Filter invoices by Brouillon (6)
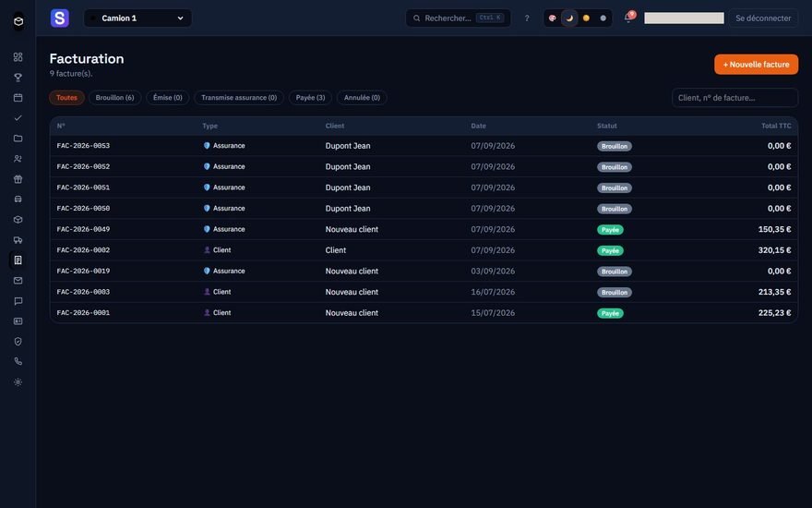This screenshot has height=508, width=812. pyautogui.click(x=115, y=98)
